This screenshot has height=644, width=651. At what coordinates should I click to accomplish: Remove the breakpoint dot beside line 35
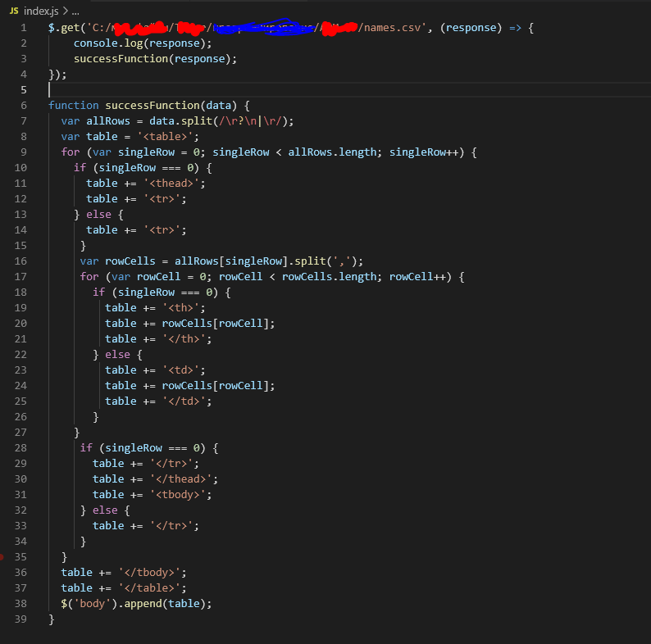[2, 557]
